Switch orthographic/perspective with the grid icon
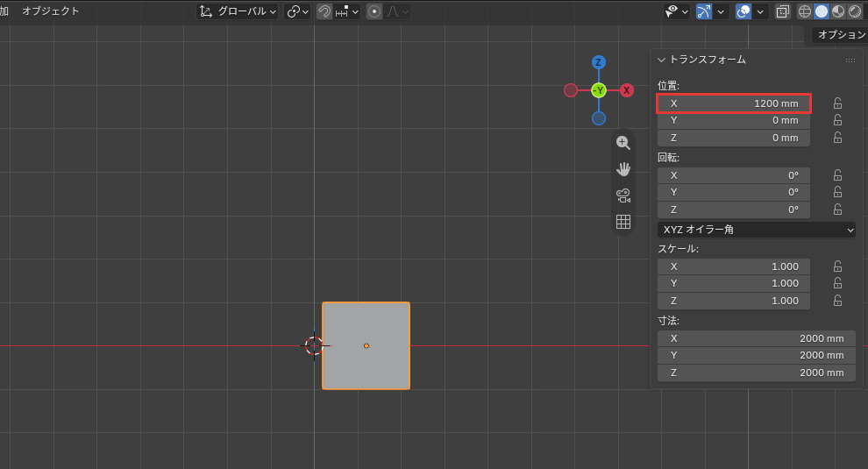 point(623,222)
